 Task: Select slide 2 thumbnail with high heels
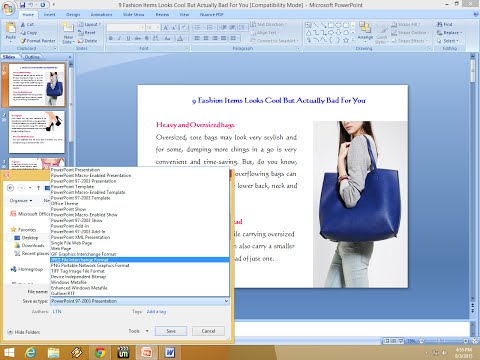click(x=37, y=132)
